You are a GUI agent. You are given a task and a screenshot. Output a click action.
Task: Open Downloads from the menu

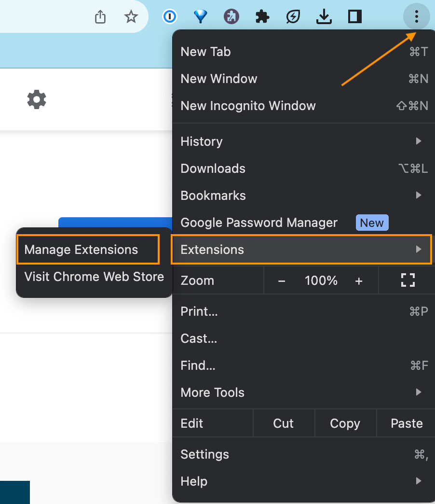(304, 168)
